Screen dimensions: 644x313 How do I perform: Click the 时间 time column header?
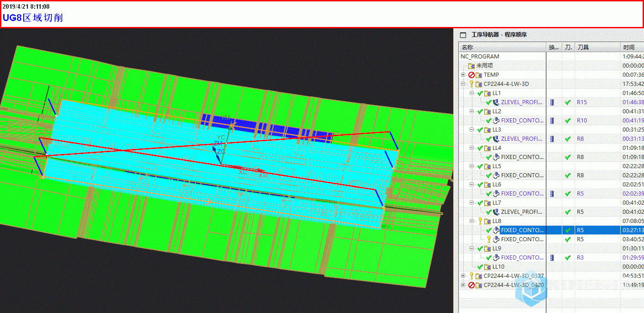pyautogui.click(x=632, y=47)
